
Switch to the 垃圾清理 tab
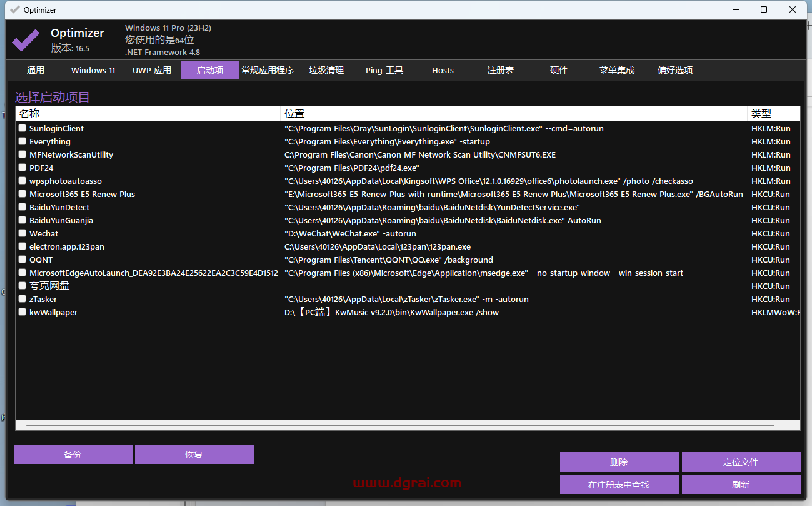[x=326, y=70]
